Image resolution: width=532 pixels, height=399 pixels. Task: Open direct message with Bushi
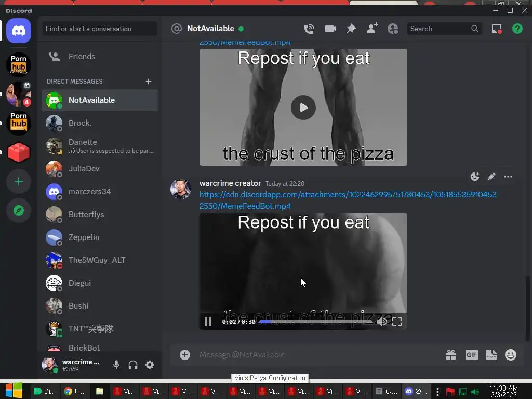coord(99,305)
